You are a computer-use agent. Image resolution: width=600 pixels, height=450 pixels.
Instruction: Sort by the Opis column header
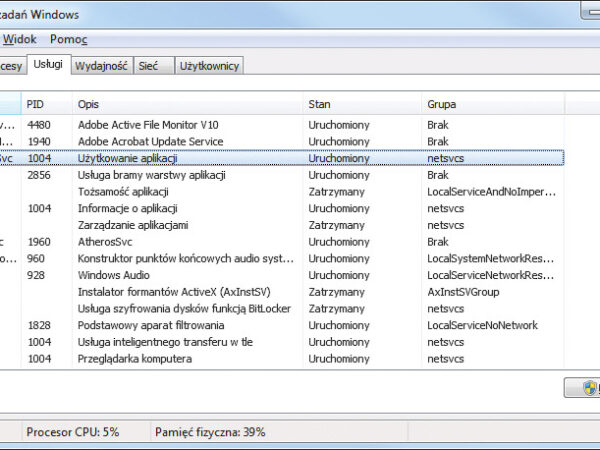click(187, 104)
